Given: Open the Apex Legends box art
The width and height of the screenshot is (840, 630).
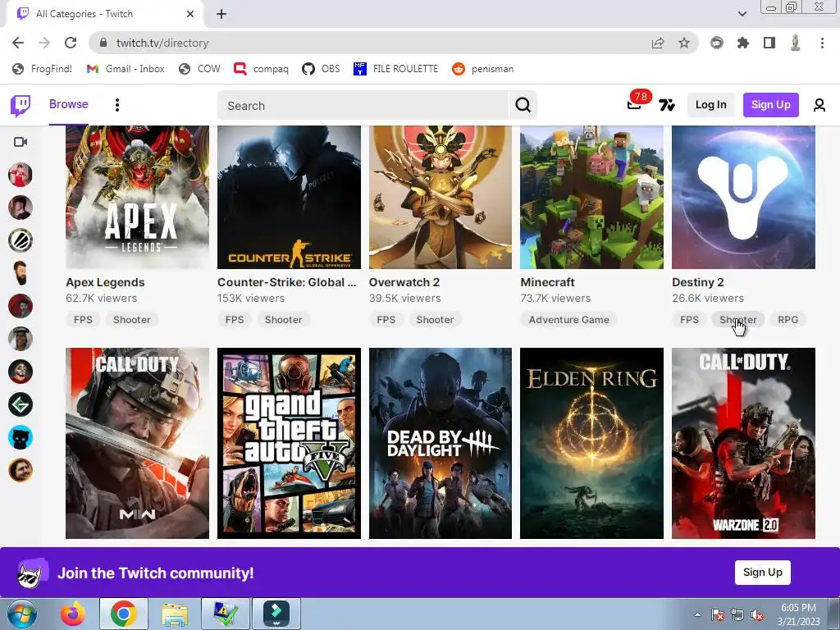Looking at the screenshot, I should pos(137,197).
